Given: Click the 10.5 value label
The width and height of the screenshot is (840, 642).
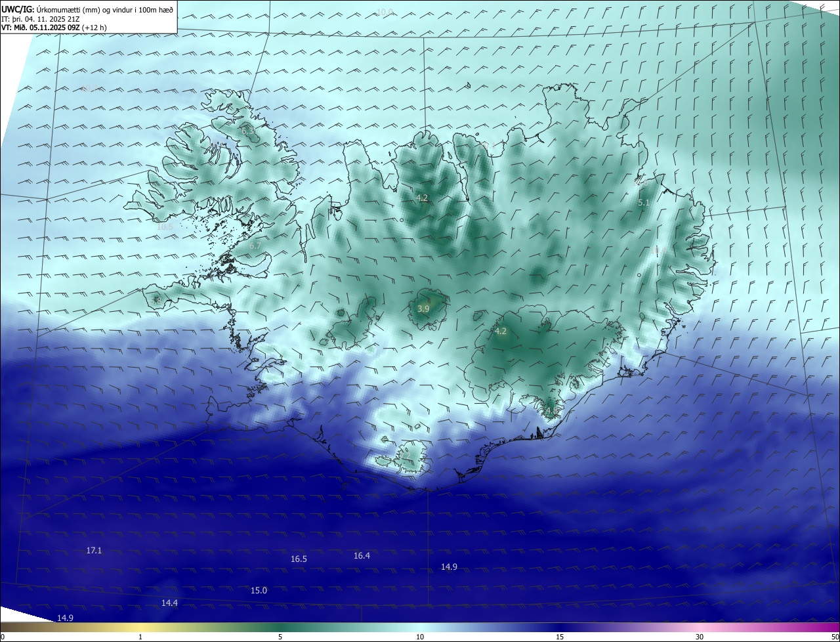Looking at the screenshot, I should click(x=165, y=226).
